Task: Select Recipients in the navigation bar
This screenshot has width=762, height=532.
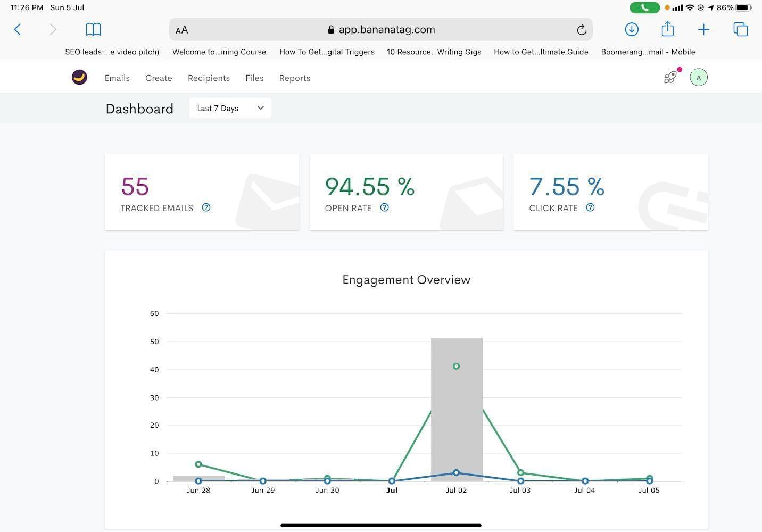Action: click(x=209, y=78)
